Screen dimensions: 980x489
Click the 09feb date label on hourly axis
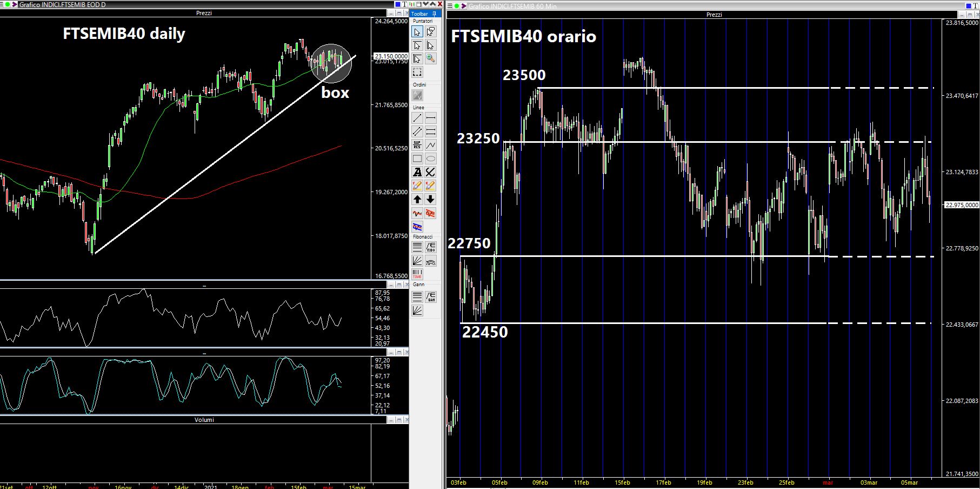[x=540, y=483]
